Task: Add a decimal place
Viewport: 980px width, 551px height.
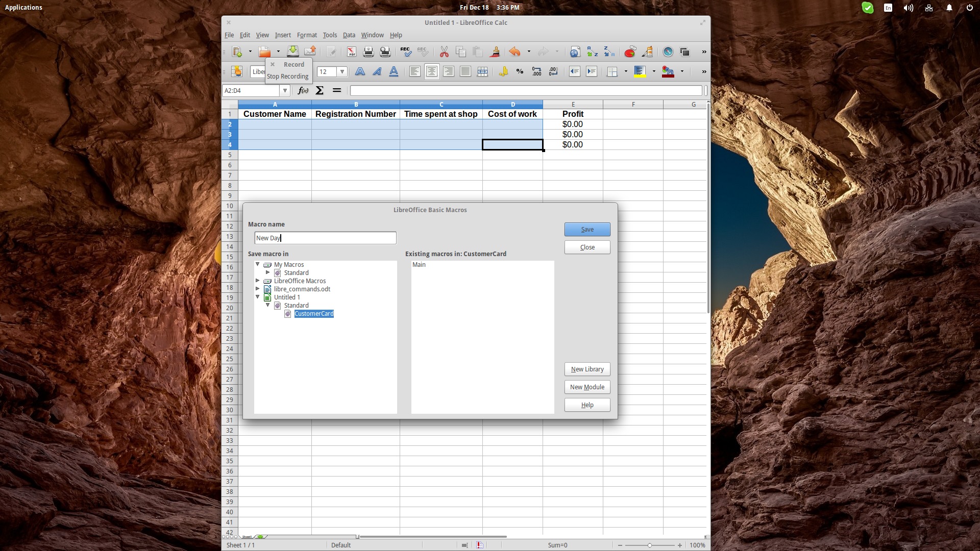Action: coord(536,71)
